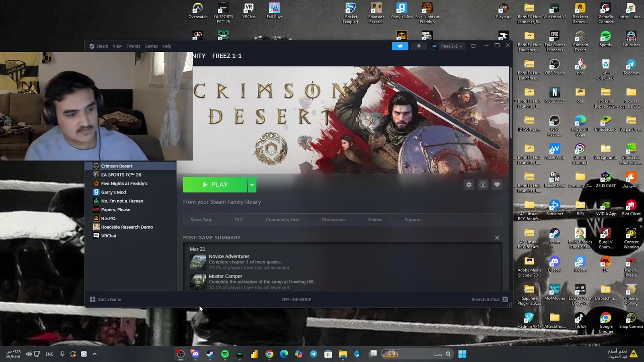Open the Games menu in Steam
Image resolution: width=644 pixels, height=362 pixels.
click(x=151, y=46)
